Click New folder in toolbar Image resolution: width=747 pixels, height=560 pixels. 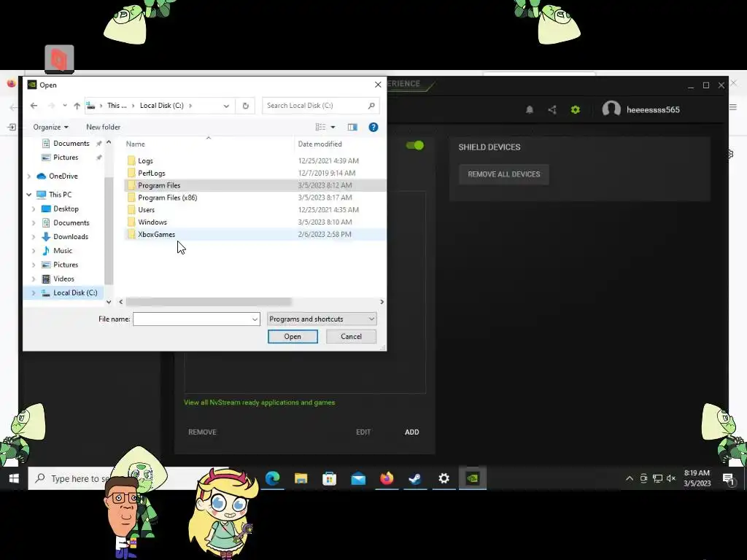point(104,127)
